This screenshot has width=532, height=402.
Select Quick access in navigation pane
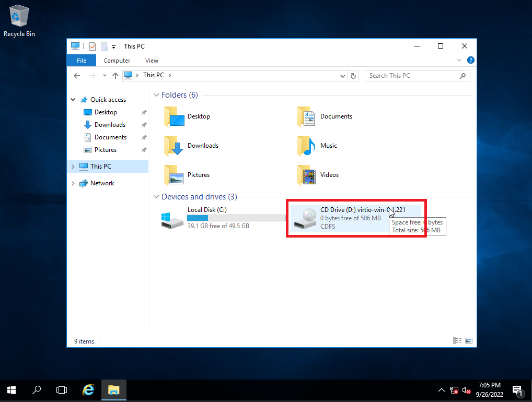coord(108,100)
